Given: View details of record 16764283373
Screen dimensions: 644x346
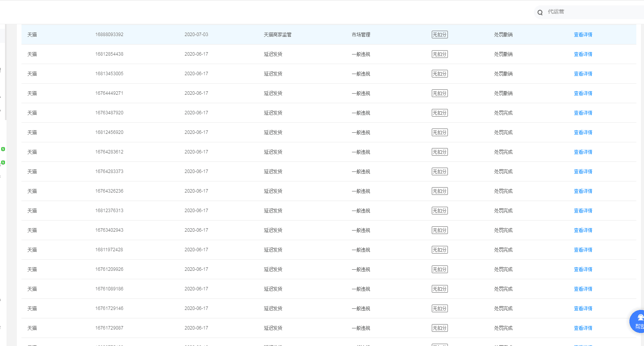Looking at the screenshot, I should (583, 171).
